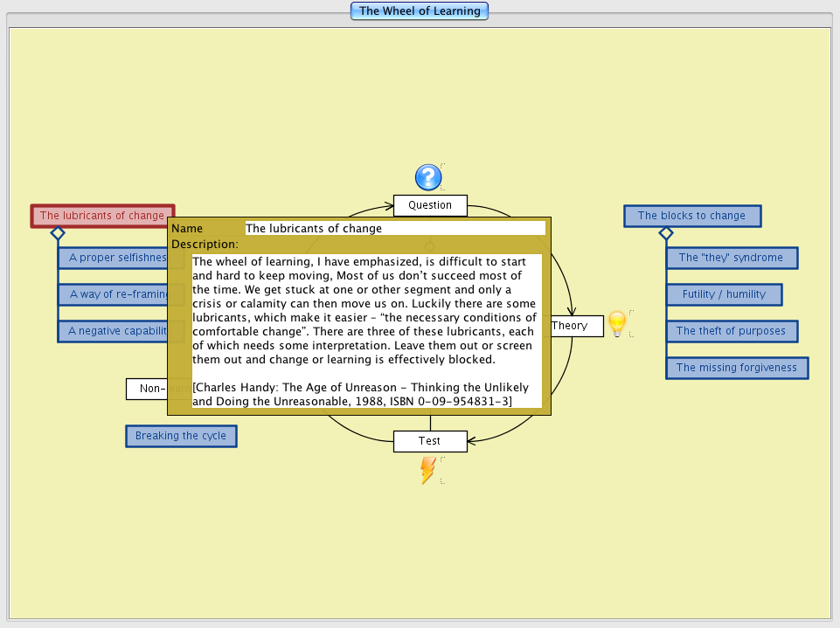Screen dimensions: 840x628
Task: Select the Question node
Action: click(x=430, y=205)
